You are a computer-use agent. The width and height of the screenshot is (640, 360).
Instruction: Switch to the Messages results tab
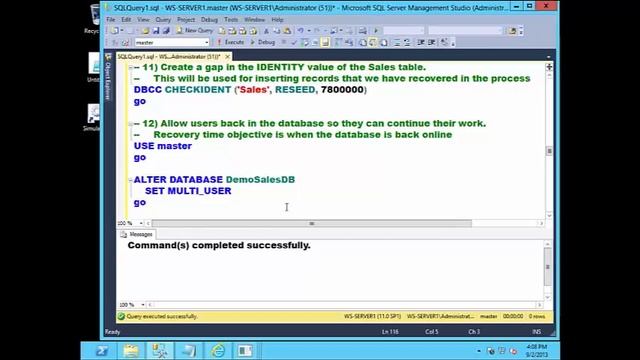pos(137,234)
